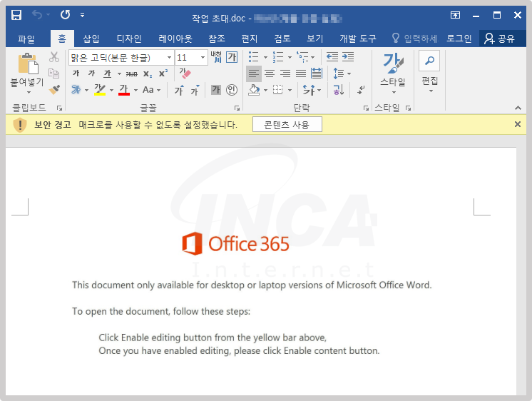Toggle Italic 가 formatting
Screen dimensions: 532x401
click(91, 73)
